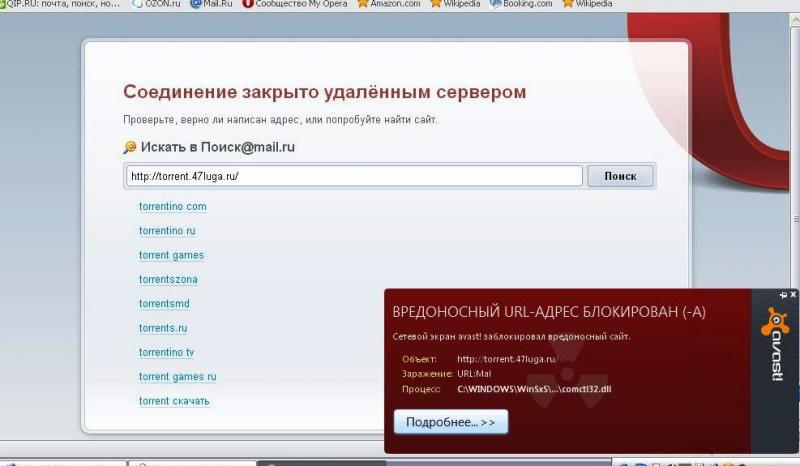Open the torrentino ru suggestion link
This screenshot has height=466, width=800.
click(x=167, y=231)
